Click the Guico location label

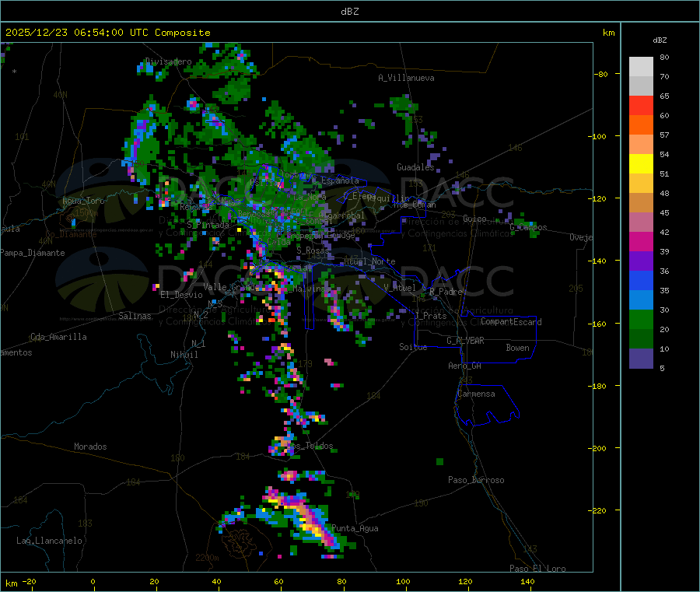(474, 219)
